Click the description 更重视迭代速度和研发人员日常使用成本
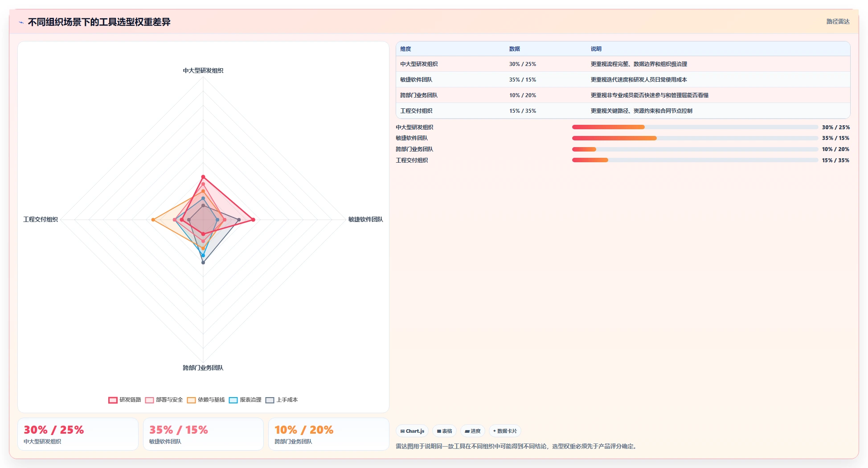Viewport: 868px width, 468px height. pyautogui.click(x=639, y=80)
